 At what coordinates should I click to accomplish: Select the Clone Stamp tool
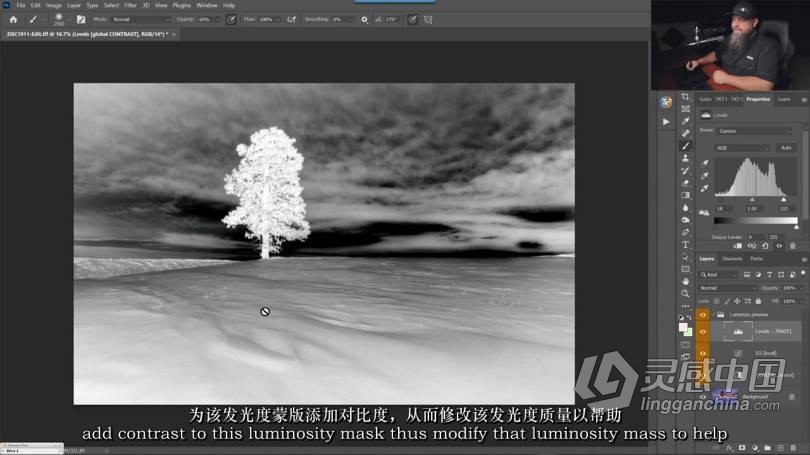click(x=685, y=158)
